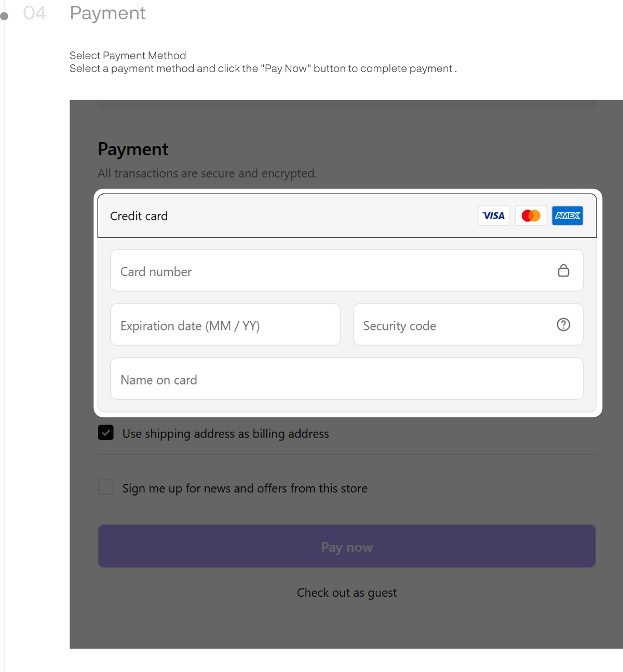
Task: Open the security code help icon
Action: pos(563,325)
